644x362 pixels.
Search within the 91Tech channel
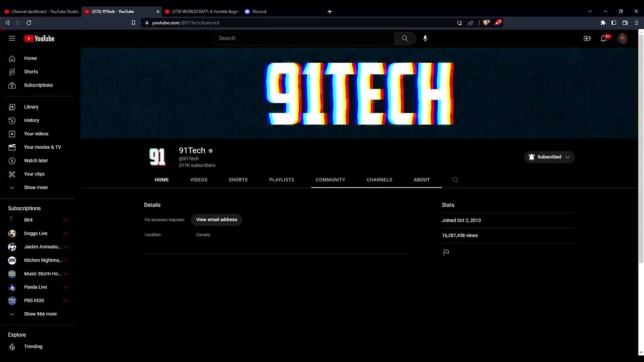pos(455,179)
